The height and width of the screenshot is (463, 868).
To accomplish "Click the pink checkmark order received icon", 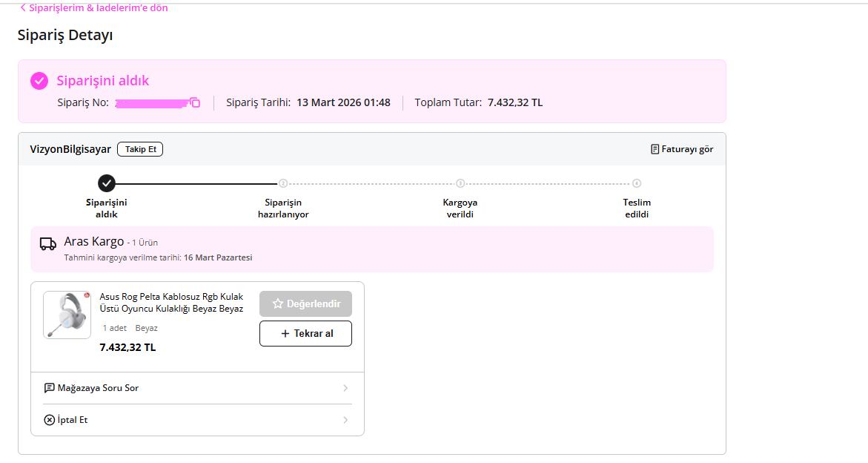I will [39, 81].
